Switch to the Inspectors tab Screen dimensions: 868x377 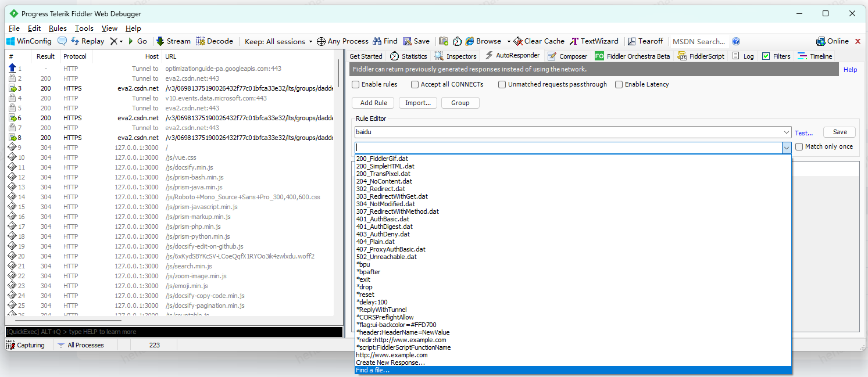coord(455,56)
